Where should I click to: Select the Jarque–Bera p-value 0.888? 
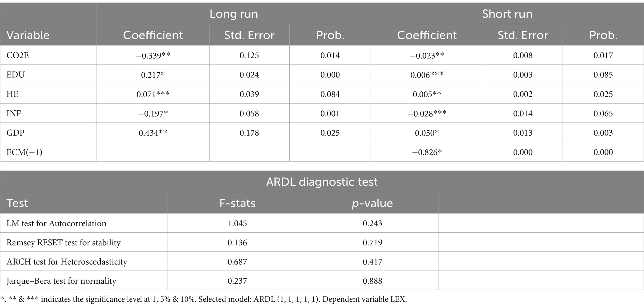(x=372, y=281)
